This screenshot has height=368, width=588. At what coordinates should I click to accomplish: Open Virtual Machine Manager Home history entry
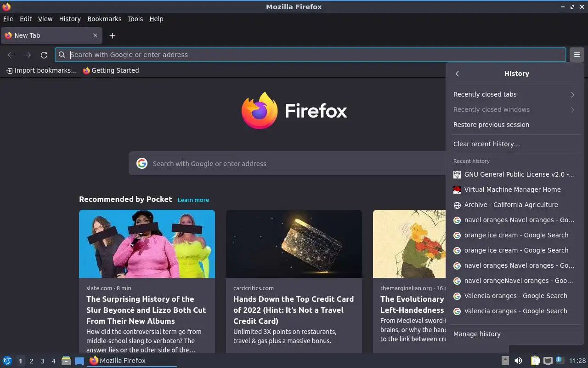click(x=514, y=190)
